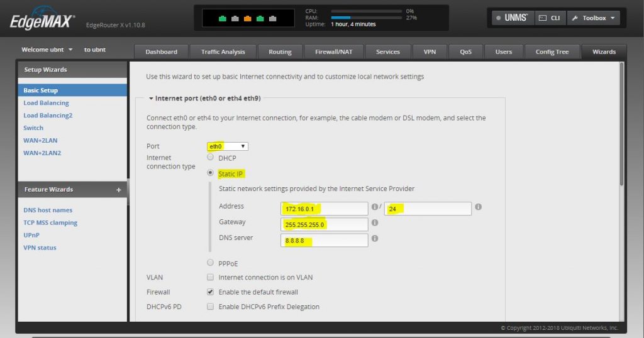Open the Load Balancing wizard
This screenshot has height=338, width=644.
(x=46, y=103)
